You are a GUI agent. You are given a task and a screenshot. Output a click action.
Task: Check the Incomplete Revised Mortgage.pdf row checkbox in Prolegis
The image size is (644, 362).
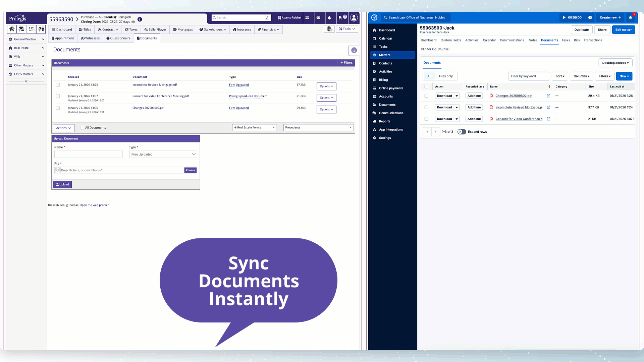click(x=58, y=85)
